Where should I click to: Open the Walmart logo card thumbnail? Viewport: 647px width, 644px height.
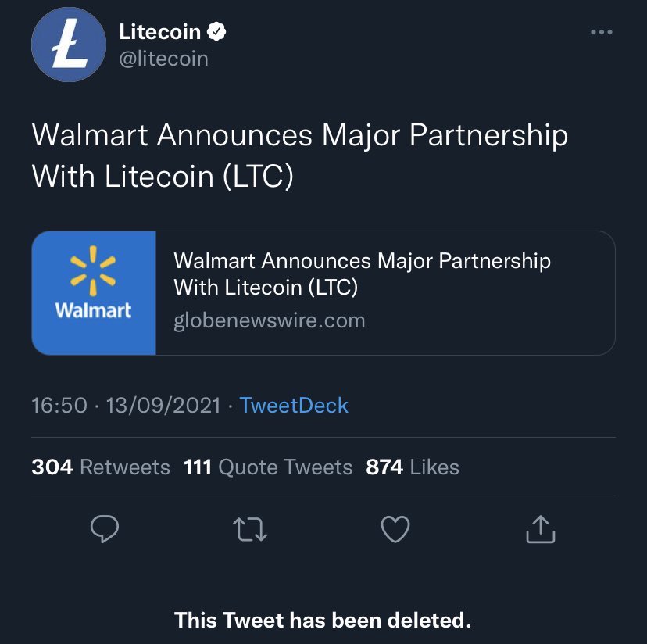94,293
